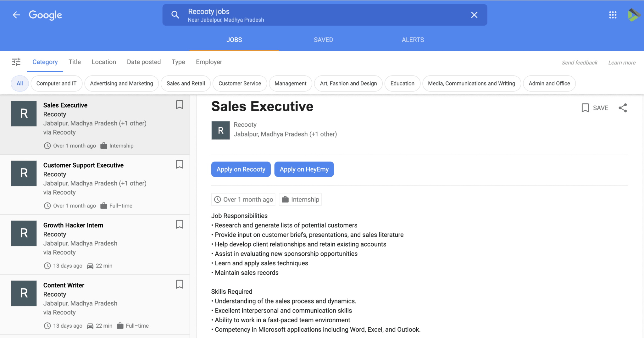Click the profile avatar in the top corner

tap(635, 15)
